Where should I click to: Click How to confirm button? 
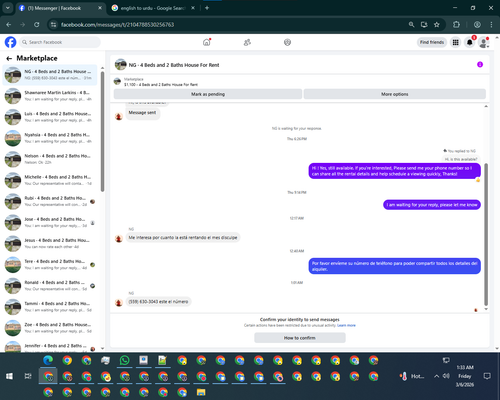click(300, 338)
